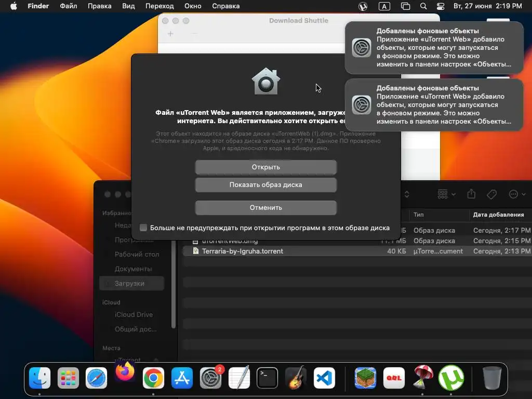Open TextEdit in the Dock
532x399 pixels.
[239, 378]
